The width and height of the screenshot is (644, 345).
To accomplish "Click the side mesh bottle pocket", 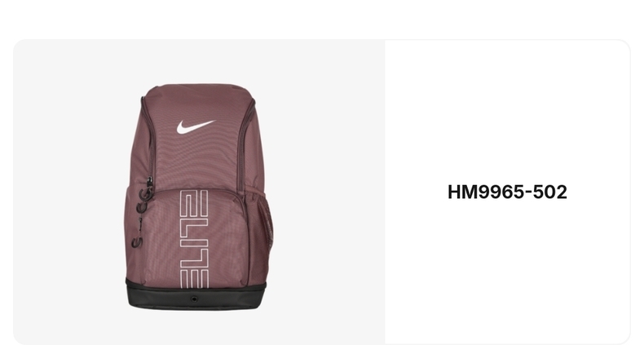I will click(x=266, y=223).
